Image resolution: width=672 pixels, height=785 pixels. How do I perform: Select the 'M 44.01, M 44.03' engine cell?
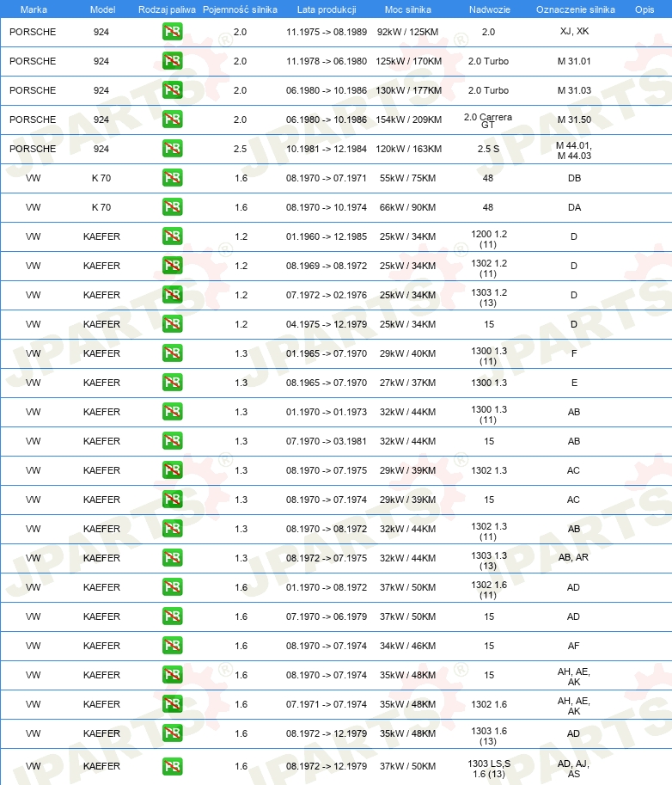574,150
